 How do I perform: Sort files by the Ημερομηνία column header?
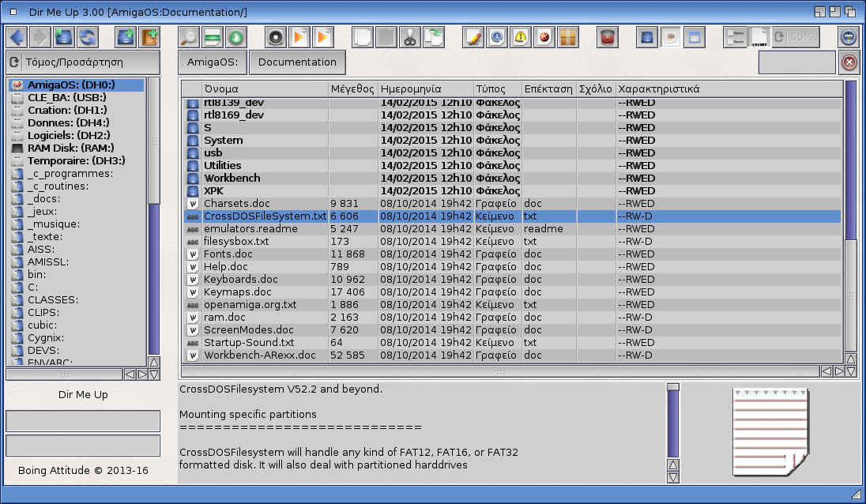(x=425, y=88)
